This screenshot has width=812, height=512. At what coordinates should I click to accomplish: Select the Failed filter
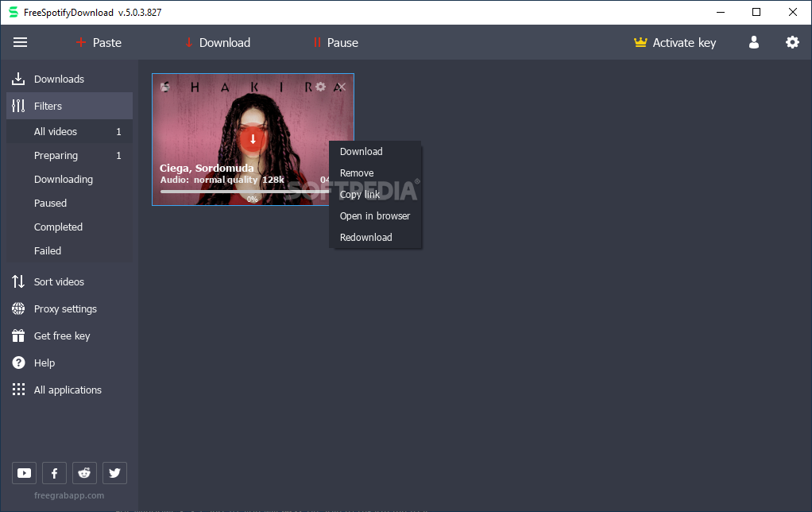tap(69, 250)
